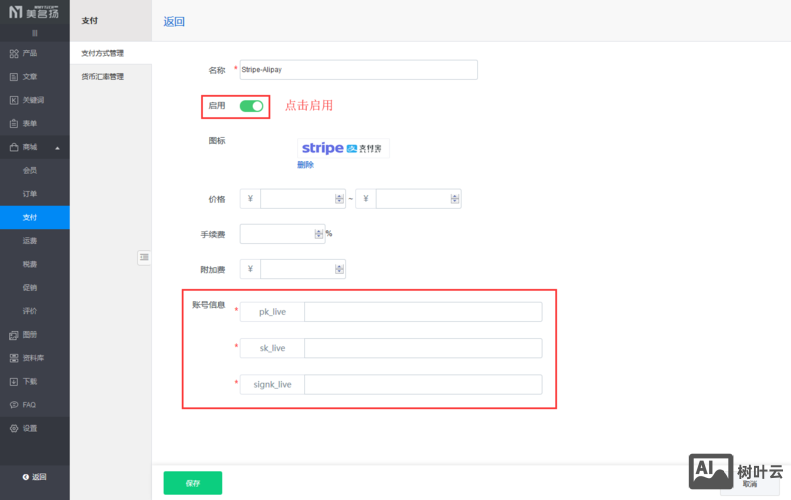Viewport: 791px width, 500px height.
Task: Click the 下载 download icon
Action: point(14,382)
